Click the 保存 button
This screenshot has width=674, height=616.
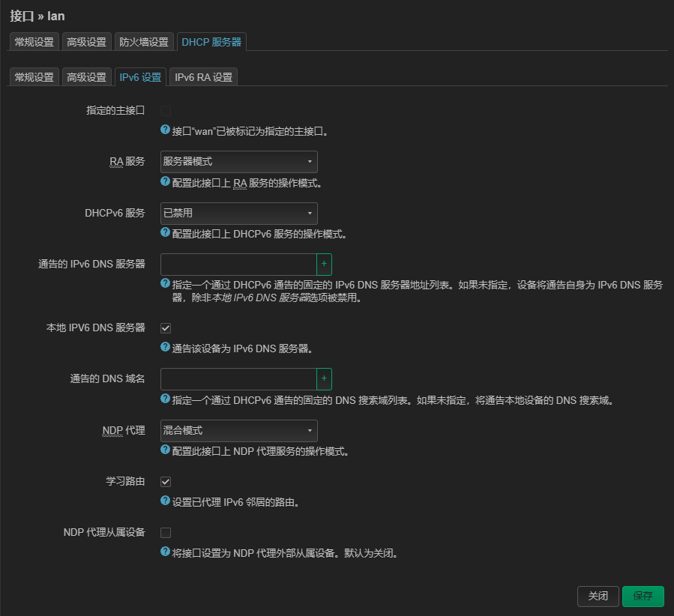pos(643,597)
